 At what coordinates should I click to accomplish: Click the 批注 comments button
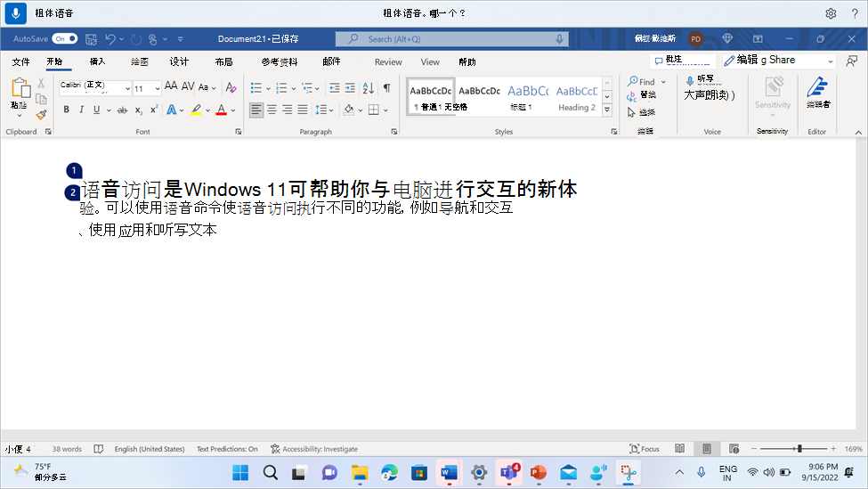(683, 60)
